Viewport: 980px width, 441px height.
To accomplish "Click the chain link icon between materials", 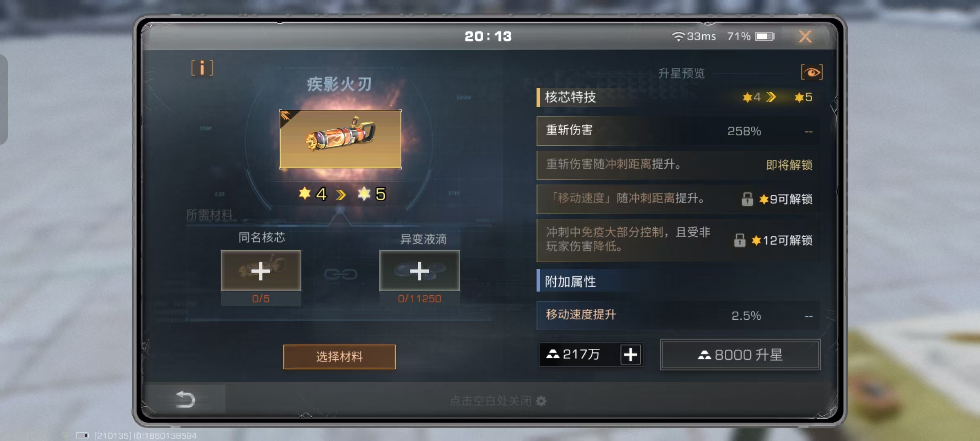I will coord(341,274).
